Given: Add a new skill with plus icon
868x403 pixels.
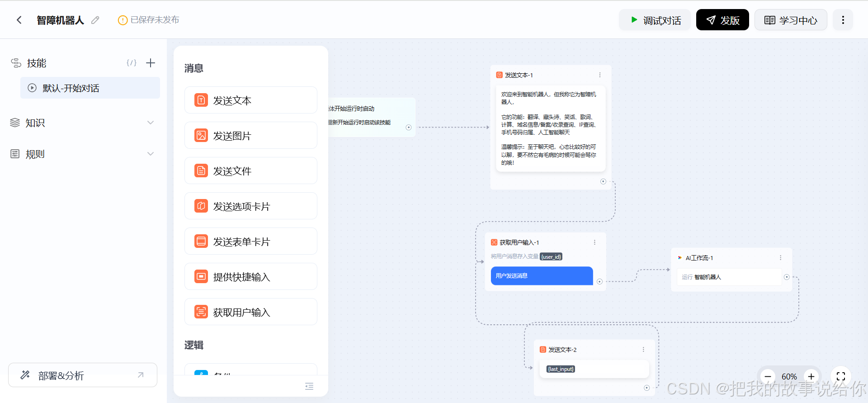Looking at the screenshot, I should point(151,63).
